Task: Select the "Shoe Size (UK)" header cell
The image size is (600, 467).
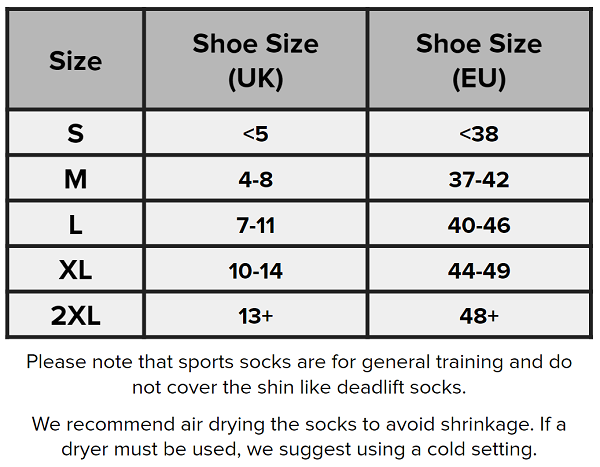Action: pos(256,60)
